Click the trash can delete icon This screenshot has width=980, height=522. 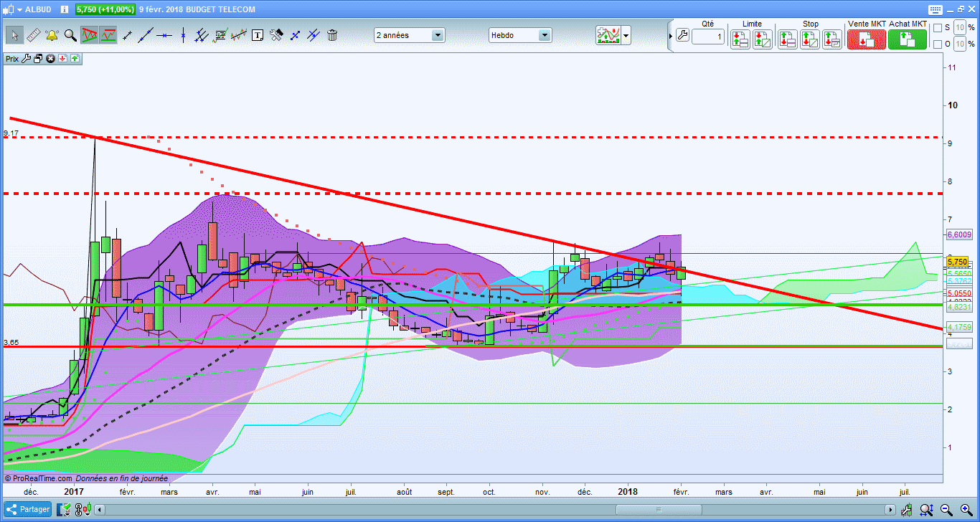pyautogui.click(x=332, y=34)
